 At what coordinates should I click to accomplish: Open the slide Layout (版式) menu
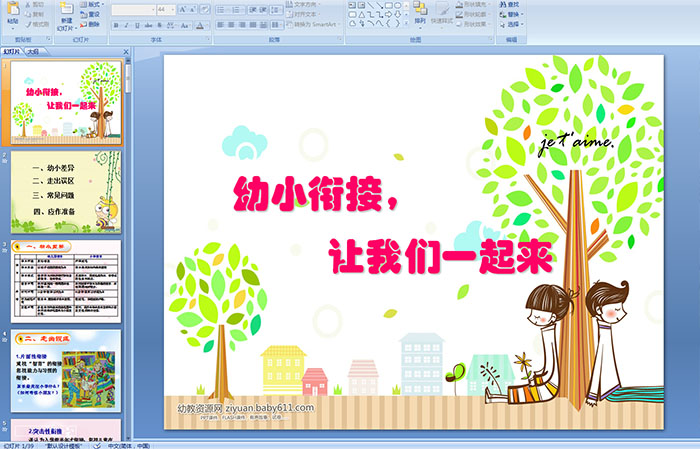point(92,4)
